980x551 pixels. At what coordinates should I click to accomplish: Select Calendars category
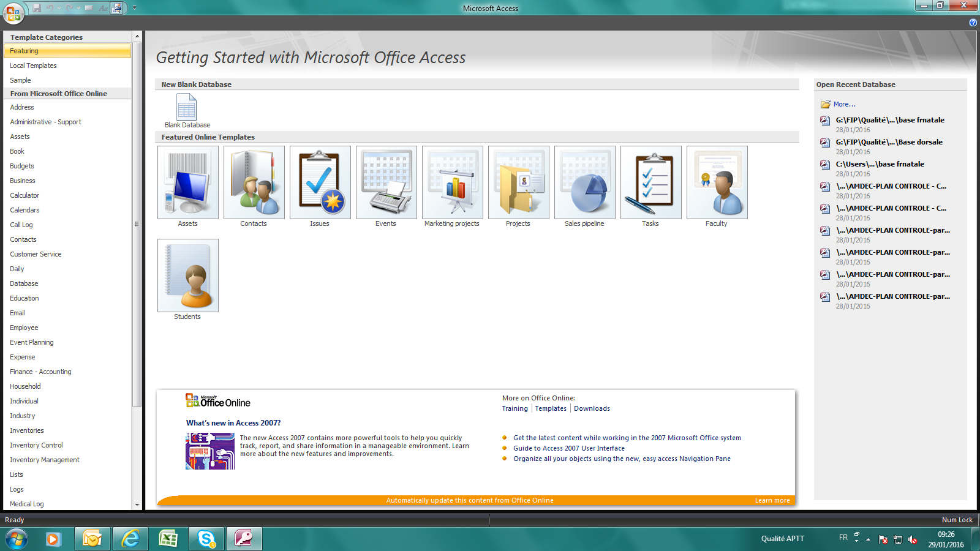(24, 210)
